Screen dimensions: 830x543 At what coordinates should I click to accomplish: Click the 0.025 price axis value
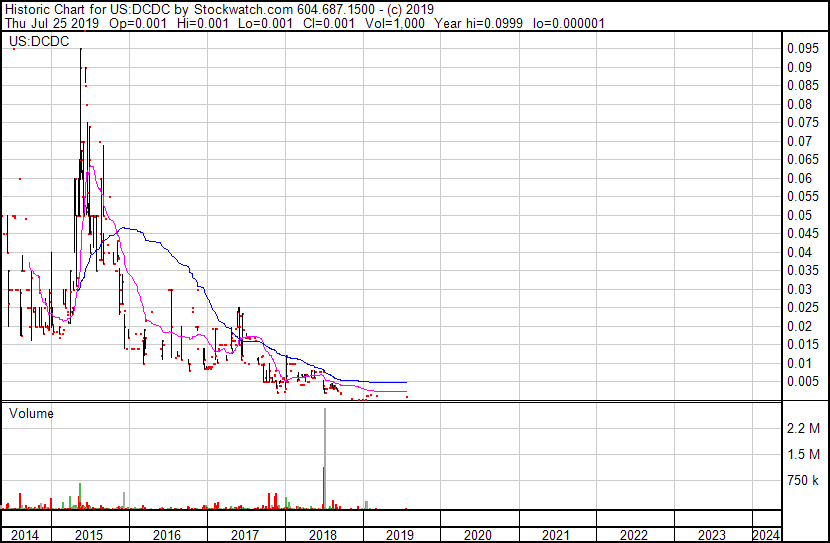tap(802, 307)
